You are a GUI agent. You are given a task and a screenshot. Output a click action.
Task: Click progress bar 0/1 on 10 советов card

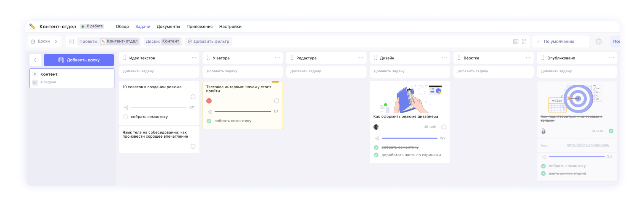coord(159,107)
